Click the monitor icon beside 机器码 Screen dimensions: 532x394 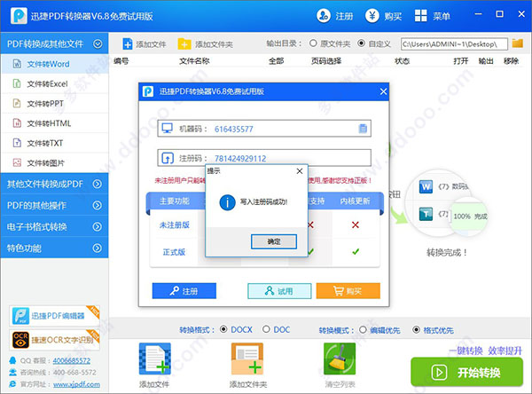click(167, 129)
